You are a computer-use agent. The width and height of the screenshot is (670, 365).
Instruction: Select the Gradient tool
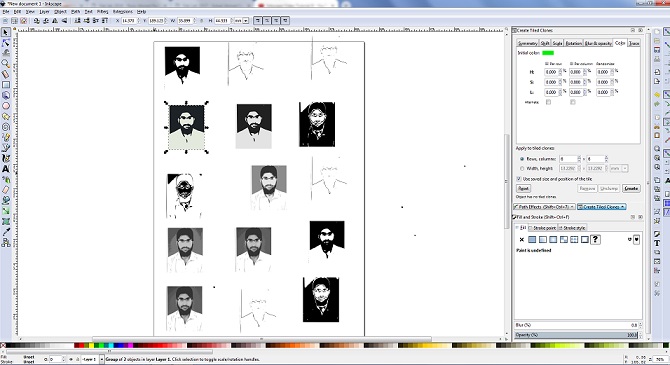6,211
